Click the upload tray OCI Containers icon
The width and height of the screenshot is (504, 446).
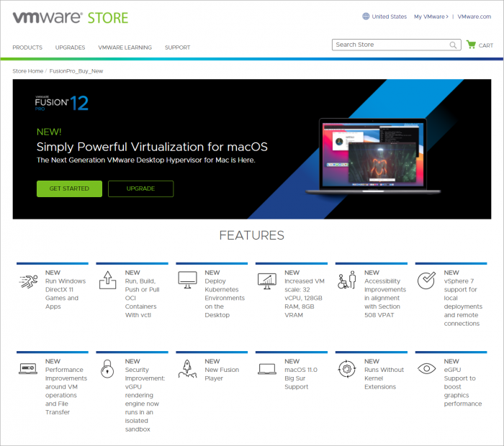(x=108, y=281)
